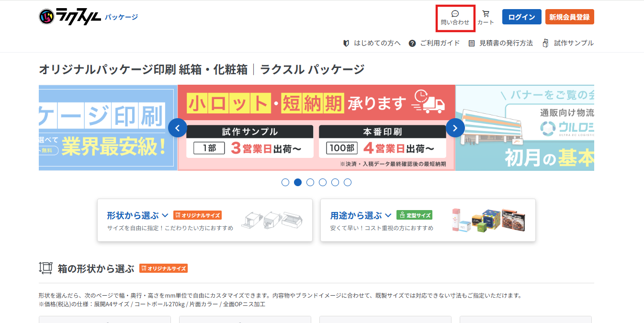Click the box outline illustrations in 形状から選ぶ card
The width and height of the screenshot is (644, 323).
(272, 221)
